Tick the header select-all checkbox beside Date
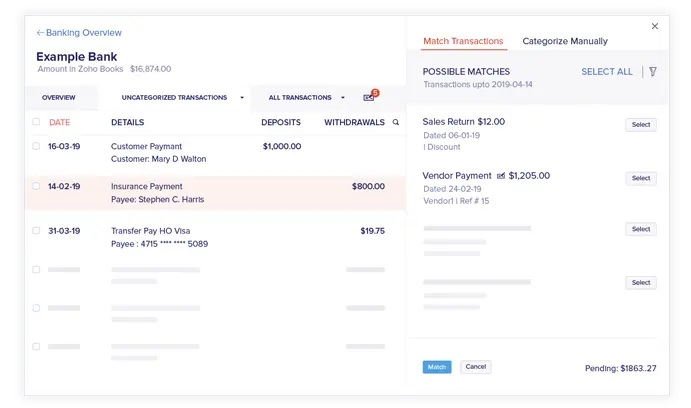The width and height of the screenshot is (691, 408). point(37,122)
